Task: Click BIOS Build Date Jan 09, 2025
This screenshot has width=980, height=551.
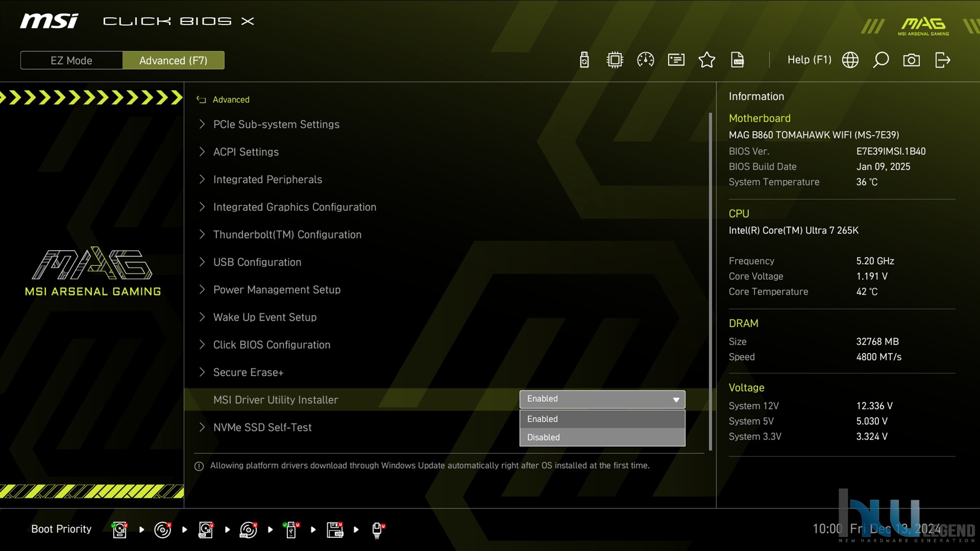Action: click(883, 167)
